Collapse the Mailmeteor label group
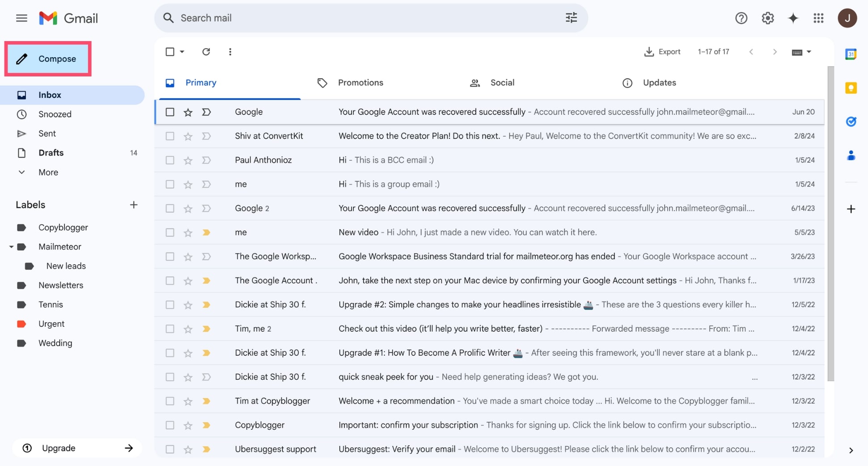 pos(12,246)
